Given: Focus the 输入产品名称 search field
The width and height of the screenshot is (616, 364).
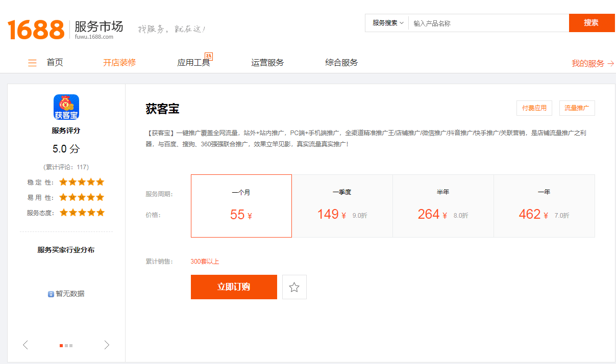Looking at the screenshot, I should [488, 23].
